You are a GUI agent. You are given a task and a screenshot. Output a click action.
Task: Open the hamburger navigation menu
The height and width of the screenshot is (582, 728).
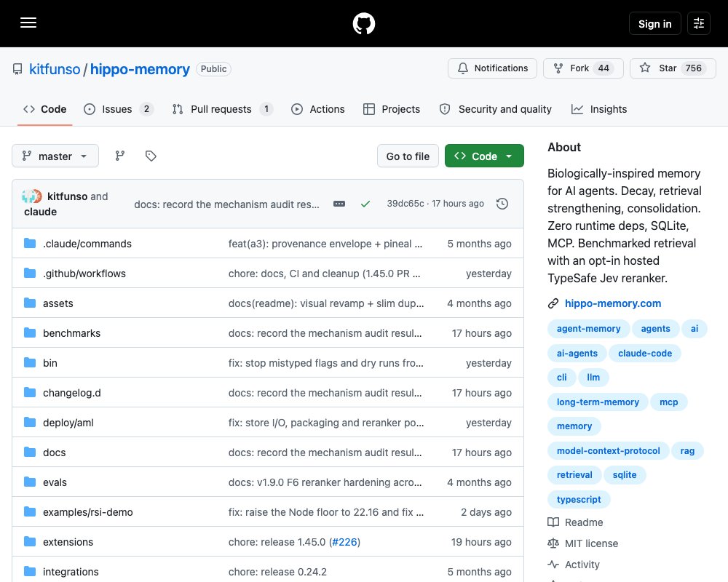click(x=28, y=23)
